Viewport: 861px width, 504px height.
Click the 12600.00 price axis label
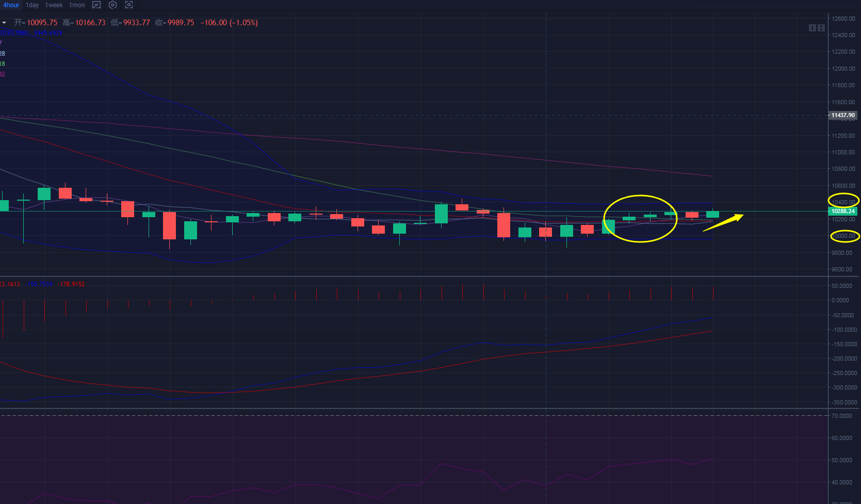pos(843,19)
